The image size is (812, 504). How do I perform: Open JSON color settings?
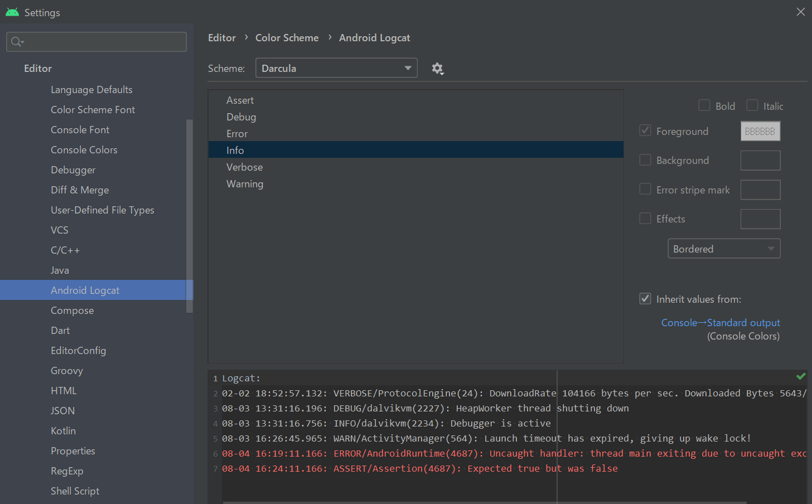pos(62,411)
